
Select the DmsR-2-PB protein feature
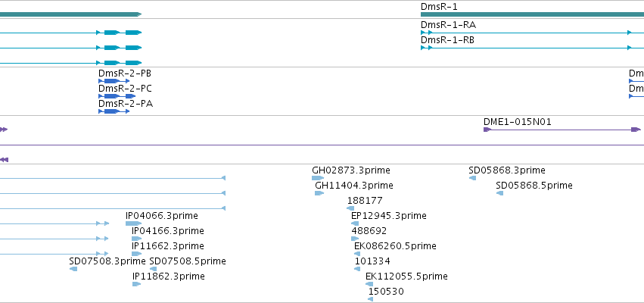114,81
